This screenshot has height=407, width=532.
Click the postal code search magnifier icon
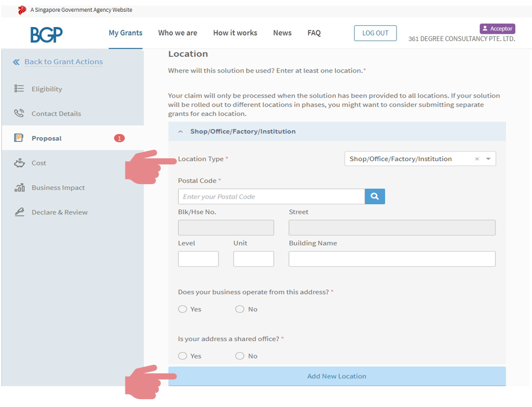375,196
